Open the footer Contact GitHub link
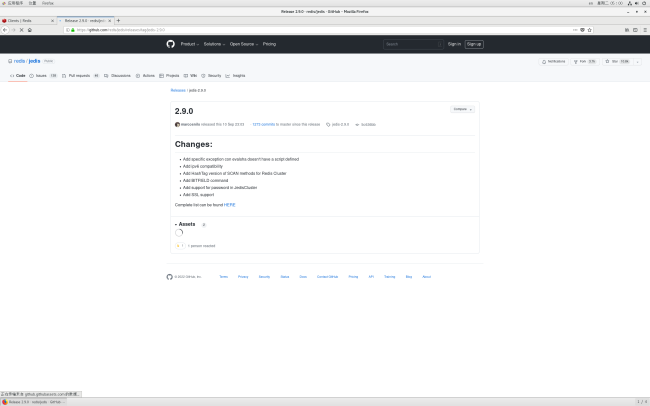Image resolution: width=650 pixels, height=406 pixels. tap(327, 277)
